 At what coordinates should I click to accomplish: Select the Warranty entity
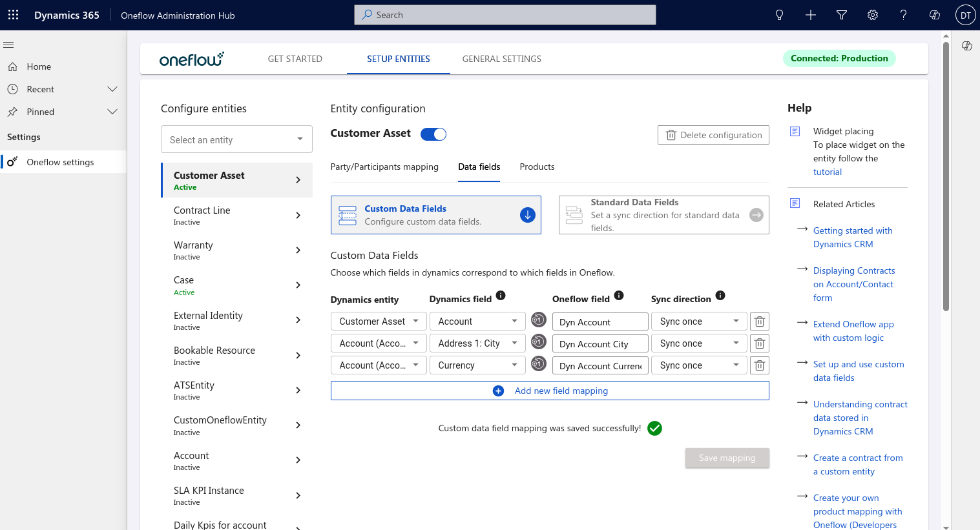[x=237, y=250]
